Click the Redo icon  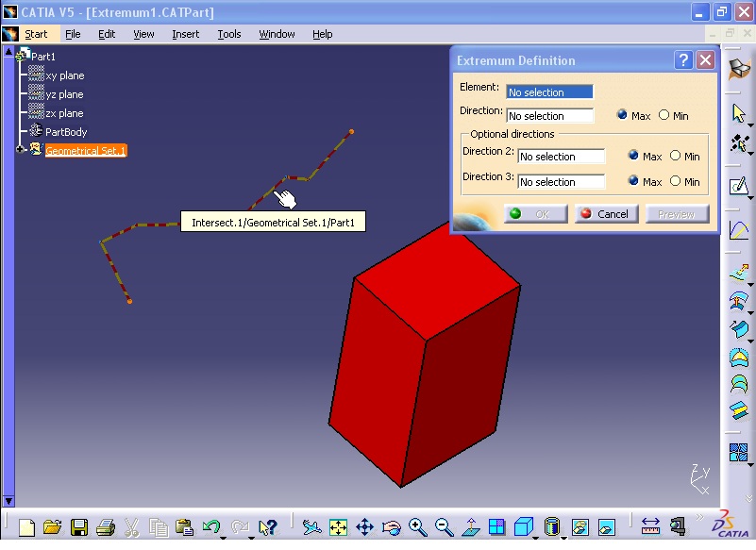(240, 526)
